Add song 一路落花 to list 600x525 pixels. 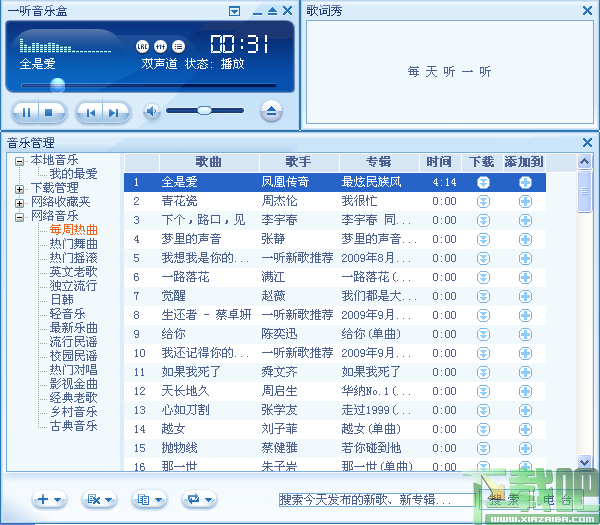point(525,277)
